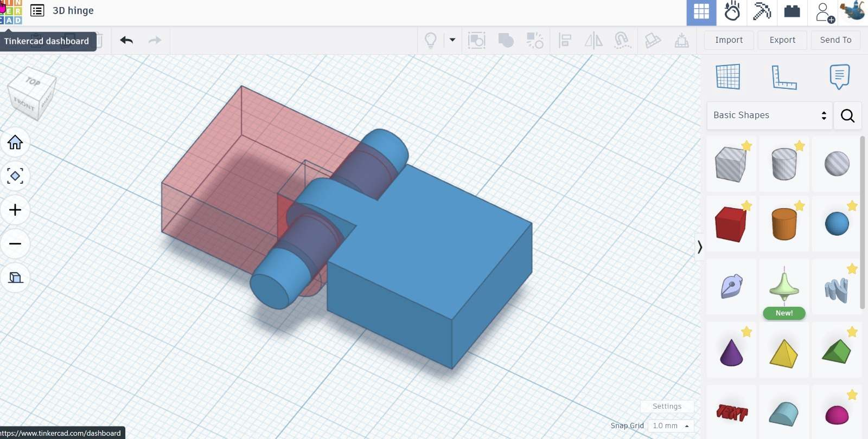Viewport: 868px width, 439px height.
Task: Invite a collaborator with add person icon
Action: tap(825, 12)
